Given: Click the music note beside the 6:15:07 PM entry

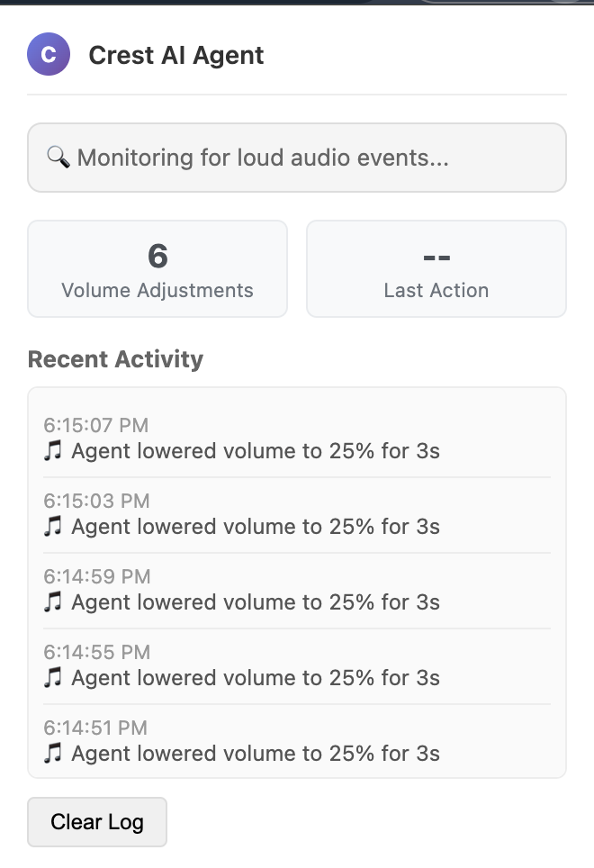Looking at the screenshot, I should pyautogui.click(x=51, y=451).
